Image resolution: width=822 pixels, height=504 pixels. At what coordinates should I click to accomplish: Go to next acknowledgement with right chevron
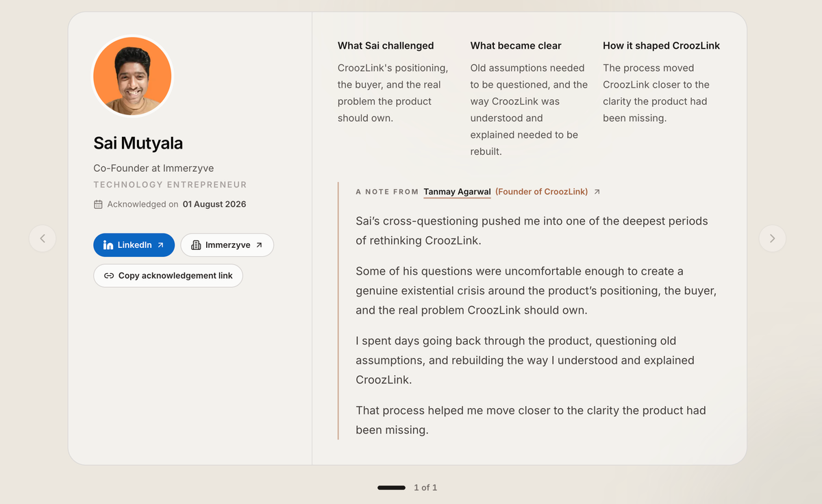click(773, 238)
